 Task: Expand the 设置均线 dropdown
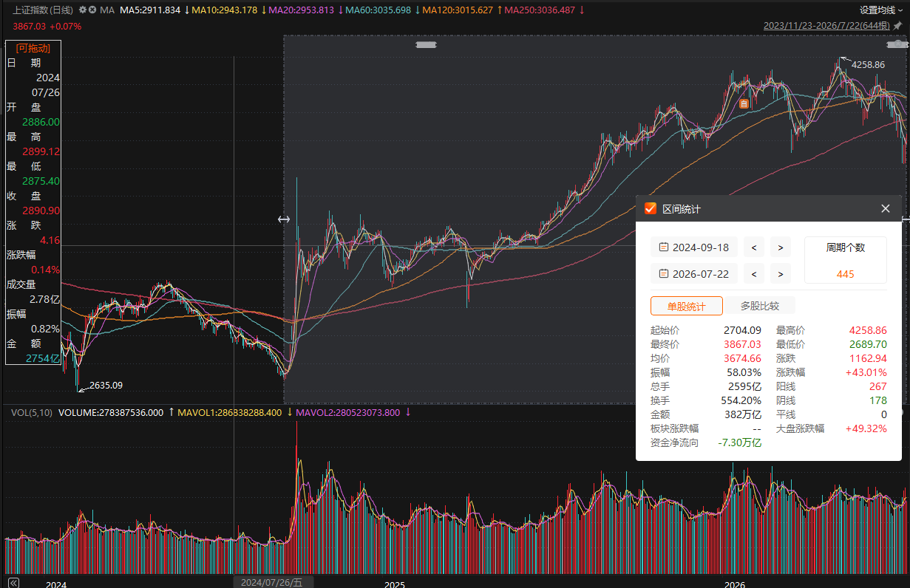click(x=881, y=10)
